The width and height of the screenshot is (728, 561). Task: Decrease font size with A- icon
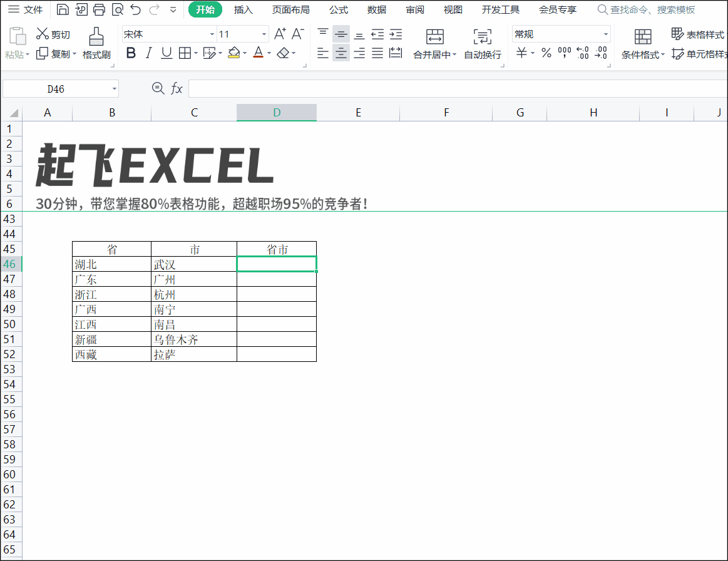click(297, 33)
